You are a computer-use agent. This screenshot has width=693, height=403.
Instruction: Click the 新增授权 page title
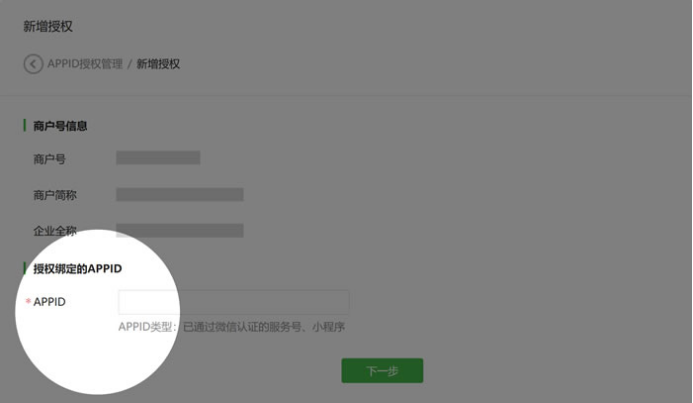coord(48,27)
